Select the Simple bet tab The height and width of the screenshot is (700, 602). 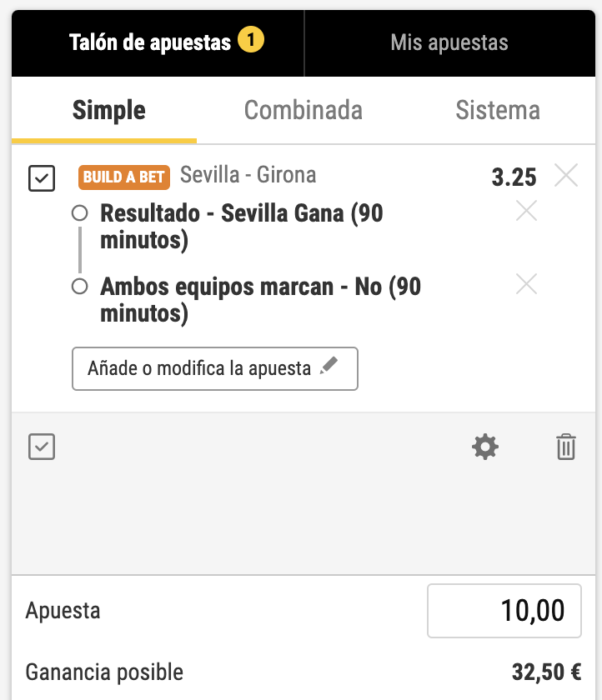pos(108,110)
